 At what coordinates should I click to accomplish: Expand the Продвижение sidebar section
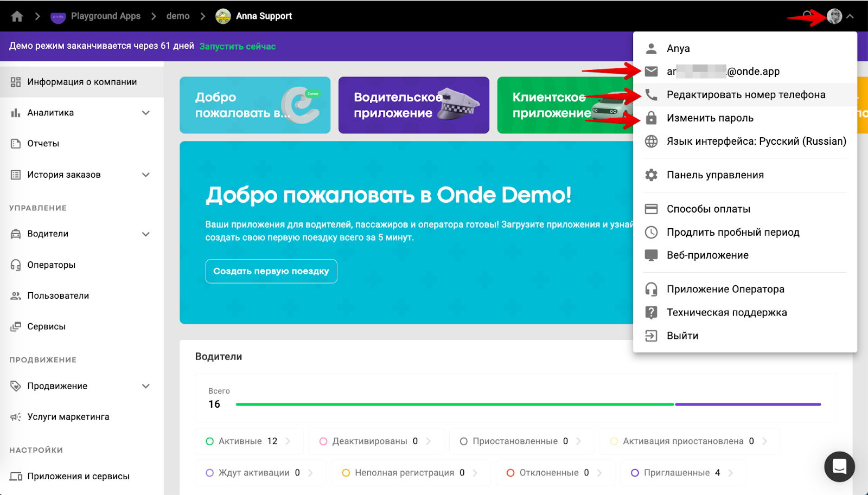[x=146, y=386]
